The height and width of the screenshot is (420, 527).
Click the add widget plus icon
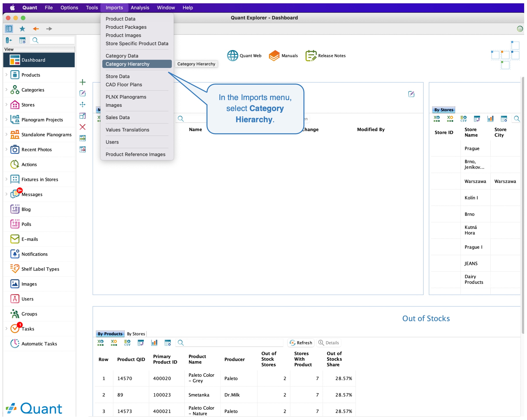tap(83, 82)
